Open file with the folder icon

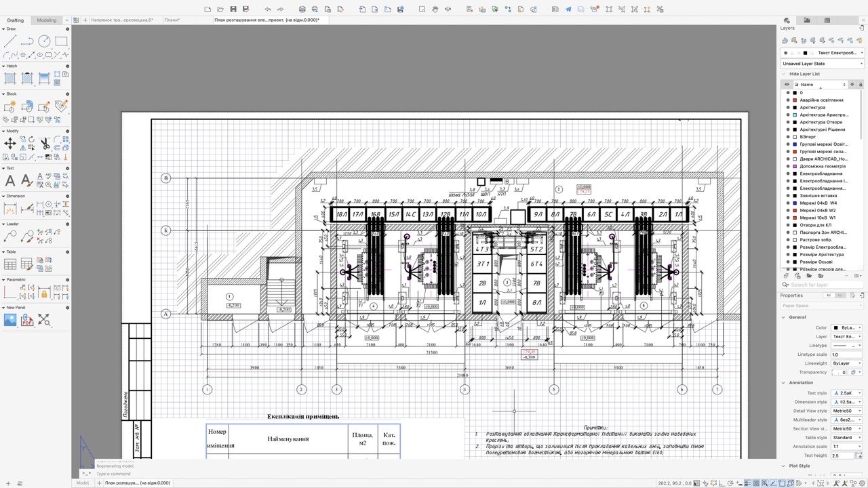coord(220,9)
